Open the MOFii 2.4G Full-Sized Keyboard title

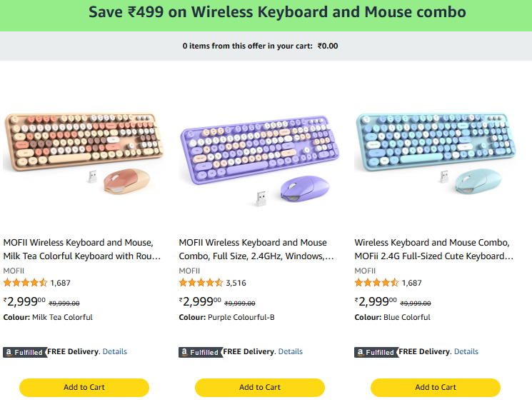click(x=433, y=249)
